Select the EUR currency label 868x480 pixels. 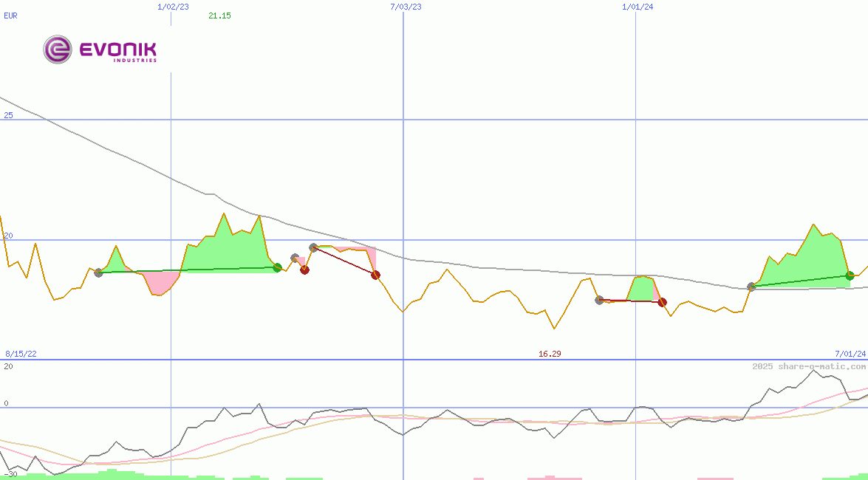(10, 16)
